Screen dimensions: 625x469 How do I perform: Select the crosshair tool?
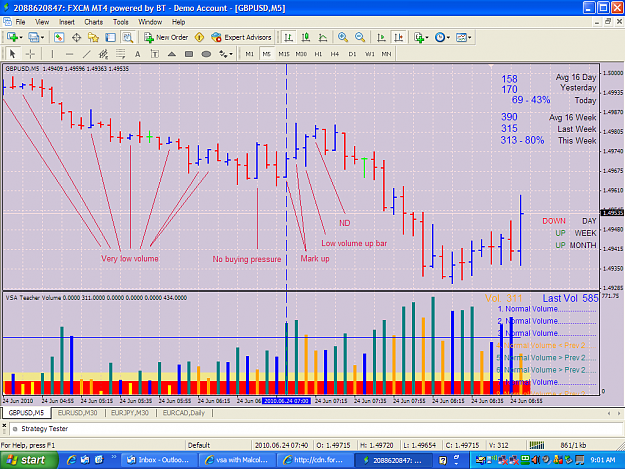30,54
